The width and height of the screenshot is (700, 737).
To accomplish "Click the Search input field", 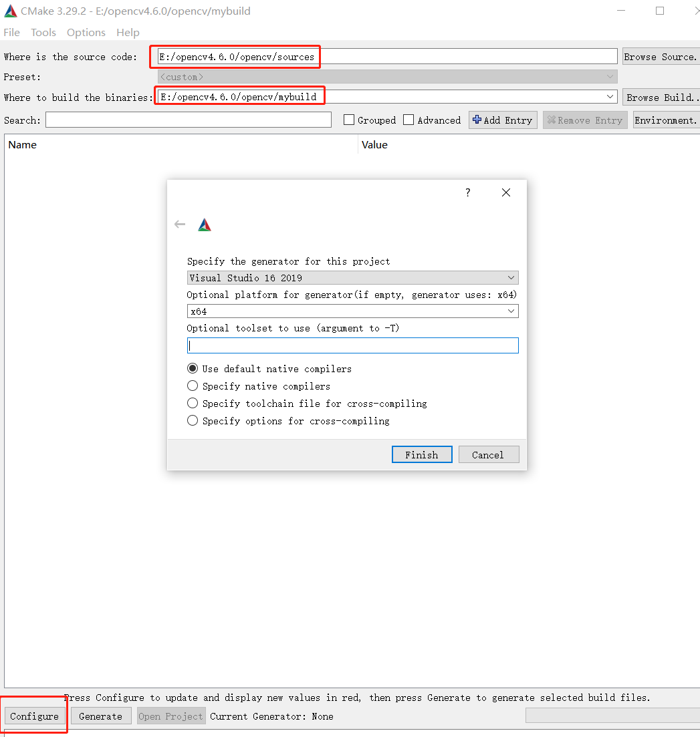I will coord(189,120).
